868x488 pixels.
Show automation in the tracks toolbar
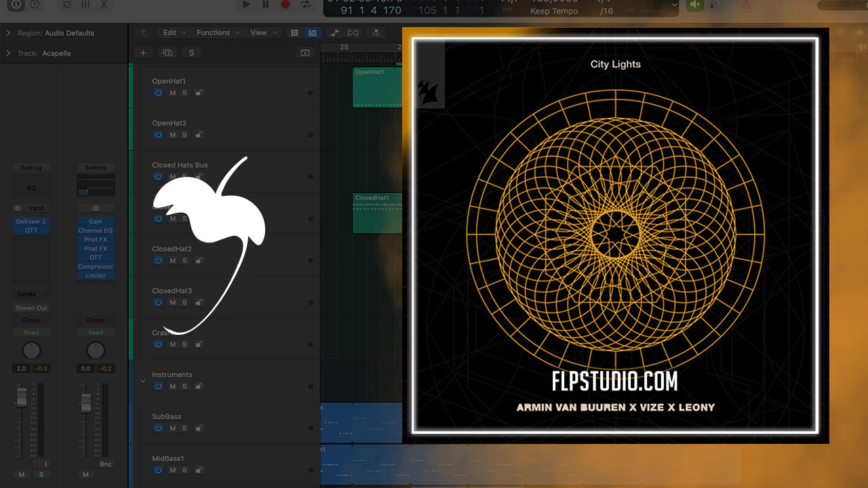(334, 33)
